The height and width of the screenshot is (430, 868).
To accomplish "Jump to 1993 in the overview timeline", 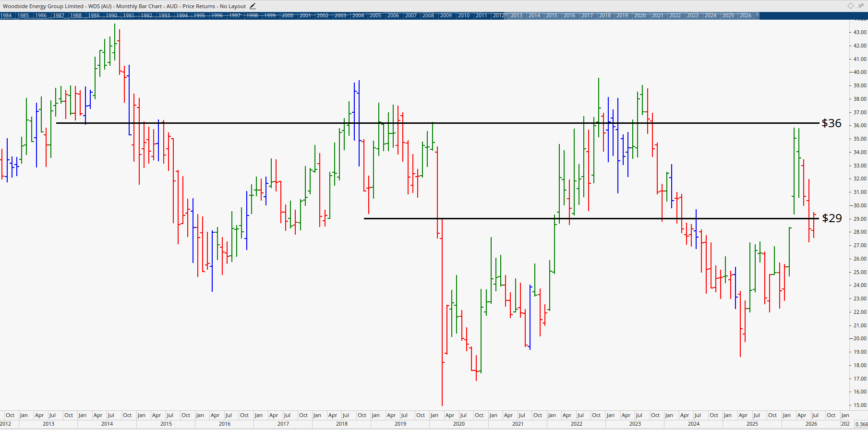I will pyautogui.click(x=164, y=15).
